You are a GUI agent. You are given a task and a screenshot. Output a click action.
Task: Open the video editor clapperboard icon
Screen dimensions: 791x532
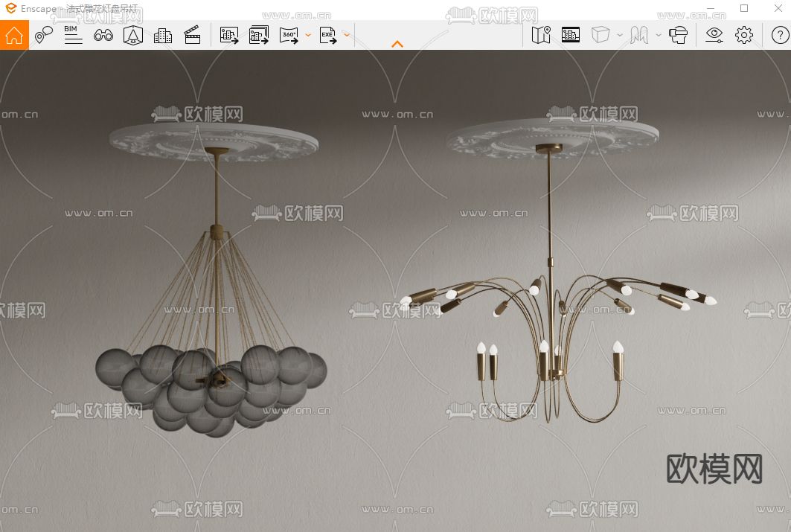pos(192,35)
